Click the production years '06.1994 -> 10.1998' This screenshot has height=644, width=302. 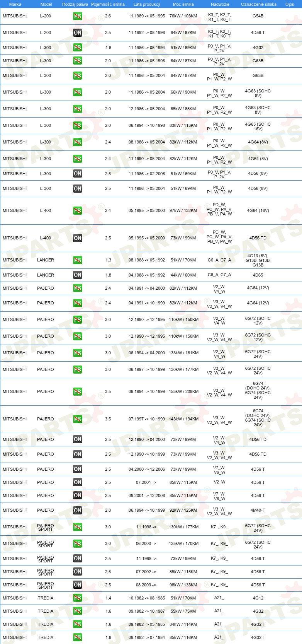tap(147, 126)
